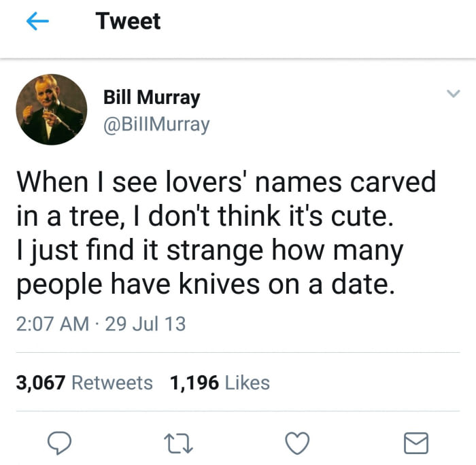
Task: Show the 3,067 retweet count
Action: point(41,383)
